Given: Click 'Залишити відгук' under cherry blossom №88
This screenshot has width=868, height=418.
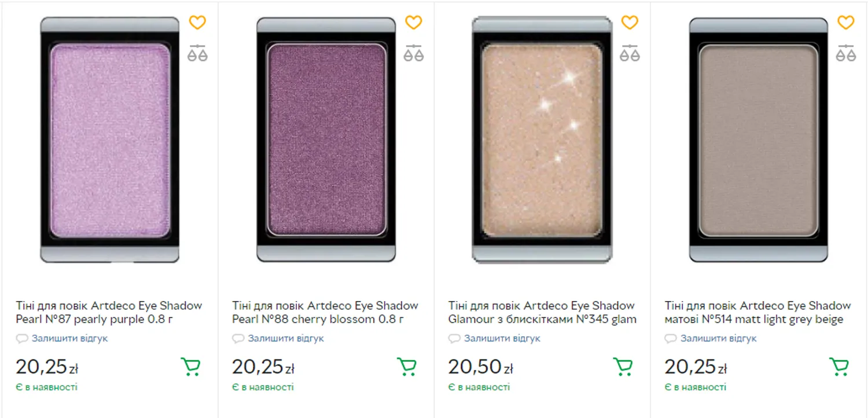Looking at the screenshot, I should [x=286, y=339].
